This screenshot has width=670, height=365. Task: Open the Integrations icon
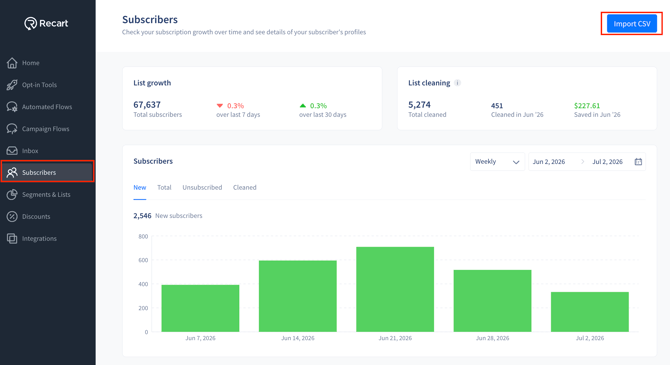coord(12,238)
